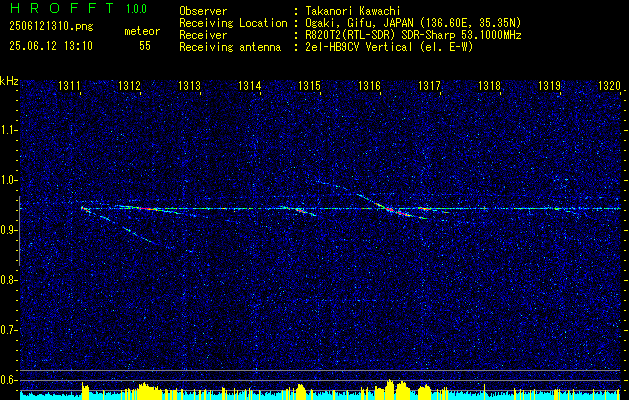
Task: Click the 0.6 kHz axis label
Action: tap(8, 380)
